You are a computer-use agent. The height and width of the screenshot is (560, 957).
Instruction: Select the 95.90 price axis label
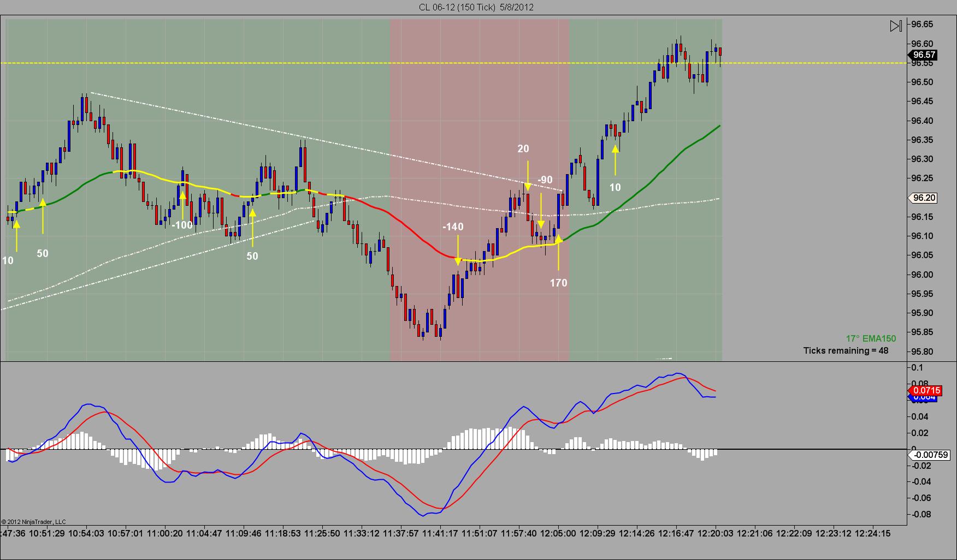(x=922, y=313)
